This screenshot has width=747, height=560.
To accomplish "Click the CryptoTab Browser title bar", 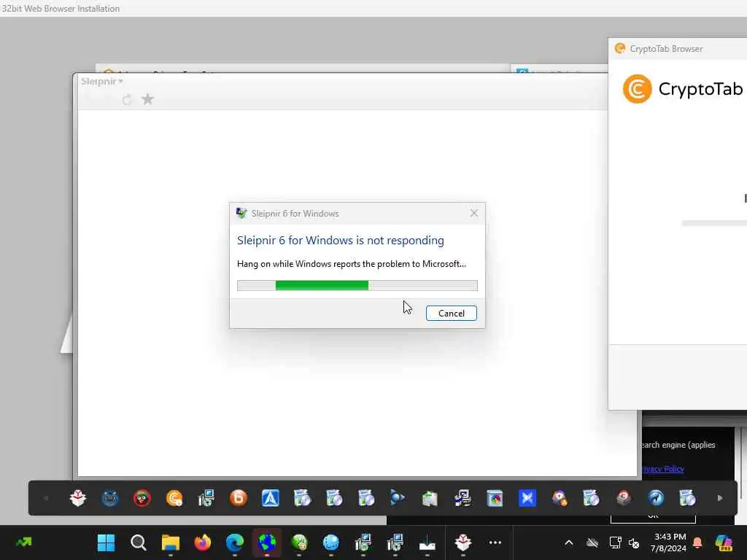I will (678, 49).
